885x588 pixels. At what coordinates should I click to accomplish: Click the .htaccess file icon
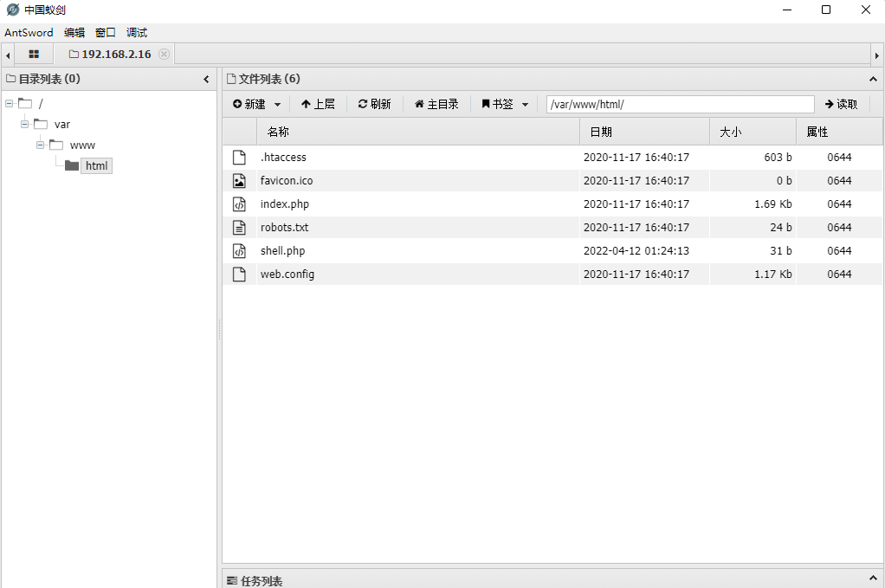[x=239, y=158]
